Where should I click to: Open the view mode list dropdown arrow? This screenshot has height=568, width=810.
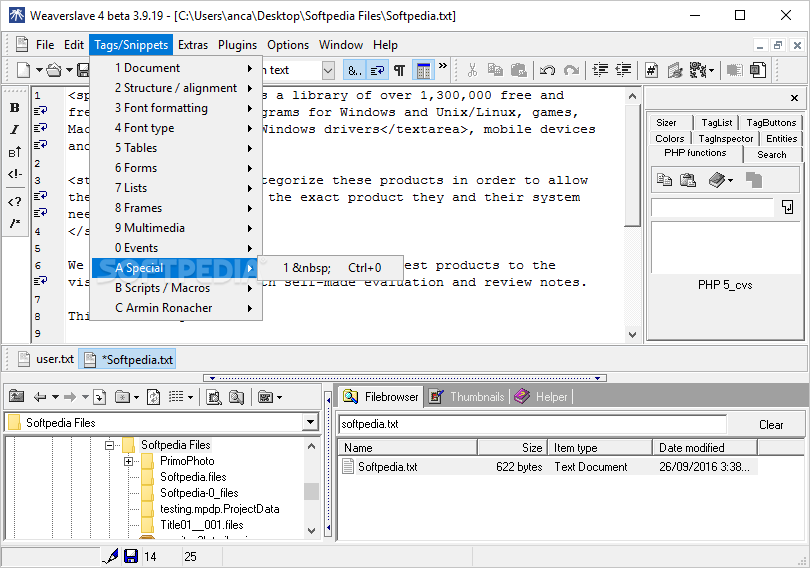coord(190,397)
